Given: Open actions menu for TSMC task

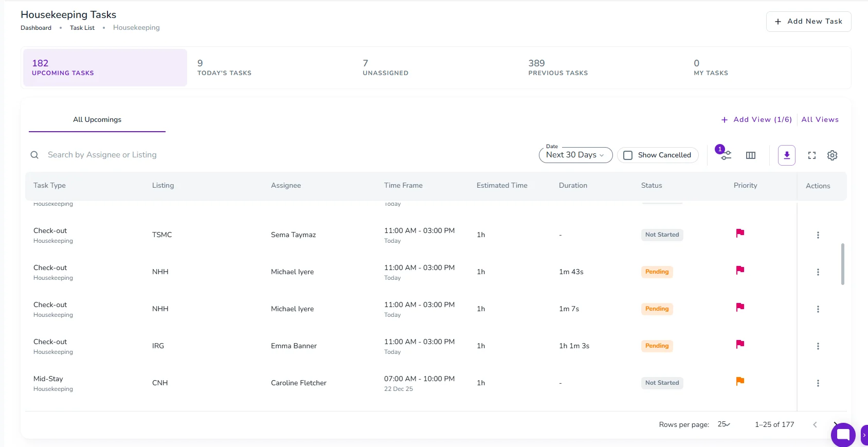Looking at the screenshot, I should tap(818, 235).
